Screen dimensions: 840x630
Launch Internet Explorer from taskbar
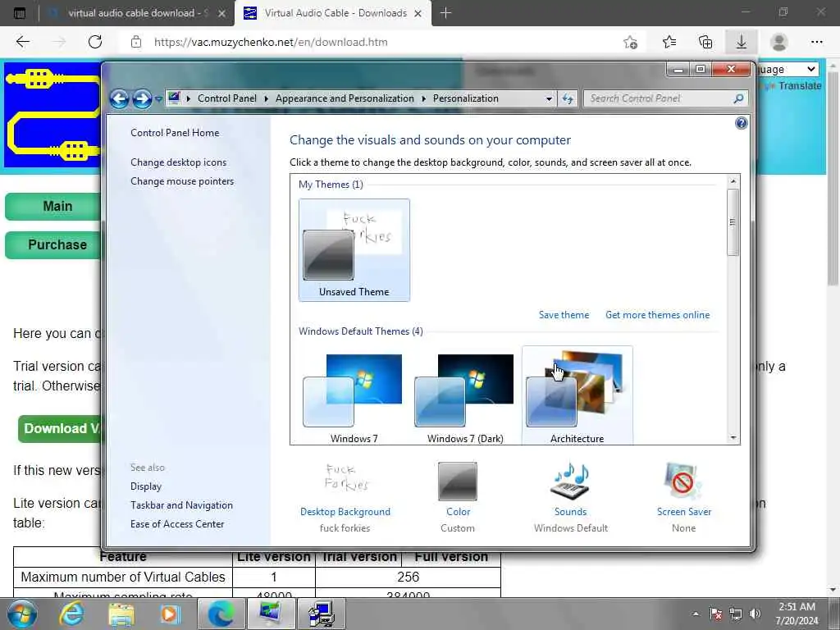coord(71,614)
